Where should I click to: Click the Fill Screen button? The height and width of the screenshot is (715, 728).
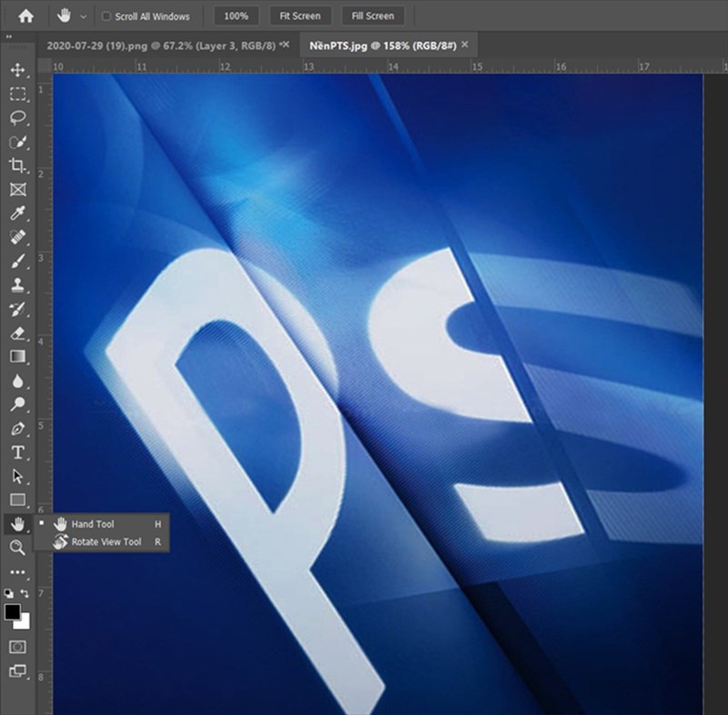(x=373, y=16)
